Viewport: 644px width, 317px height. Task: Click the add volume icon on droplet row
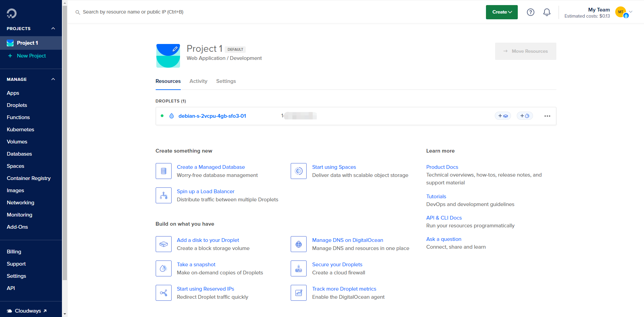(503, 116)
